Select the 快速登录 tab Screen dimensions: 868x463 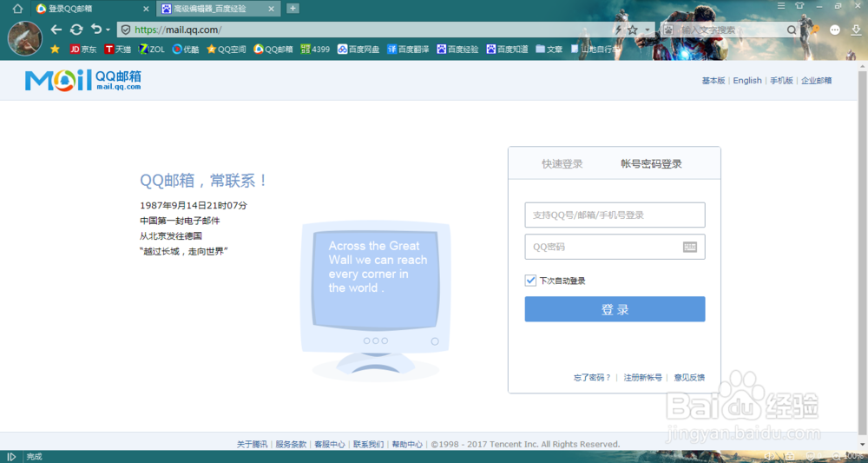(x=562, y=164)
